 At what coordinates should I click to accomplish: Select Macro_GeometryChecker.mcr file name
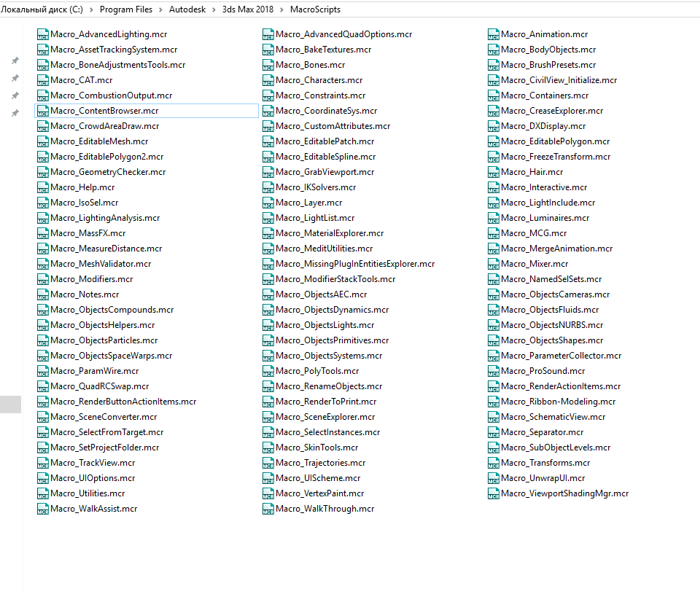108,172
